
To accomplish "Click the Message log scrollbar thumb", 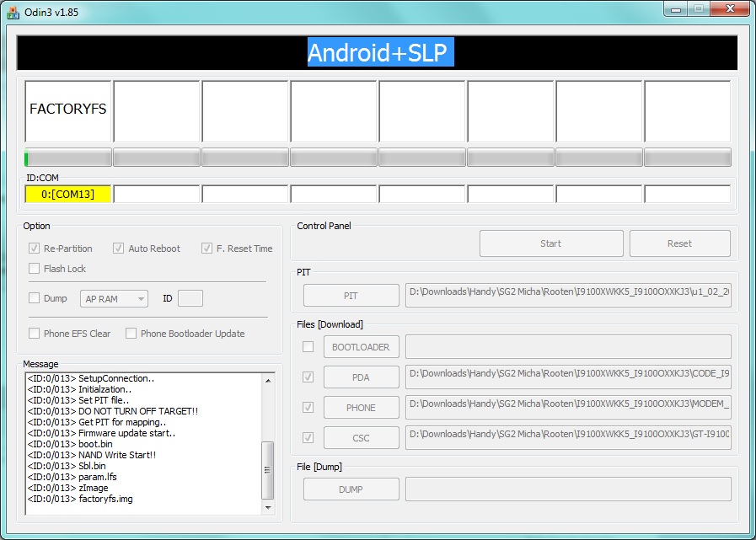I will pos(267,470).
